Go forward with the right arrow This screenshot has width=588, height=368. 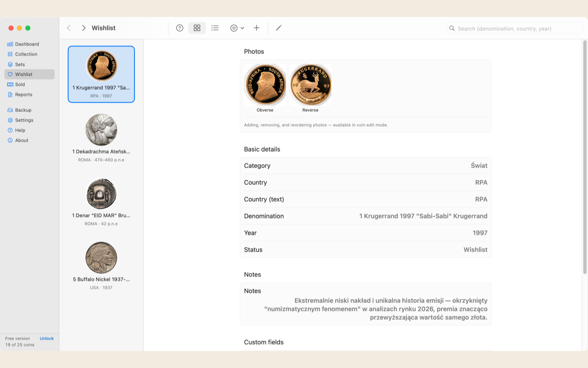point(84,28)
